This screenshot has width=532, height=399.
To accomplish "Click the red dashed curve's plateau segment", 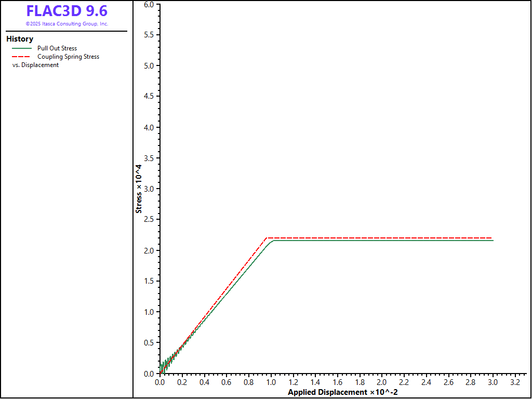I will point(379,237).
